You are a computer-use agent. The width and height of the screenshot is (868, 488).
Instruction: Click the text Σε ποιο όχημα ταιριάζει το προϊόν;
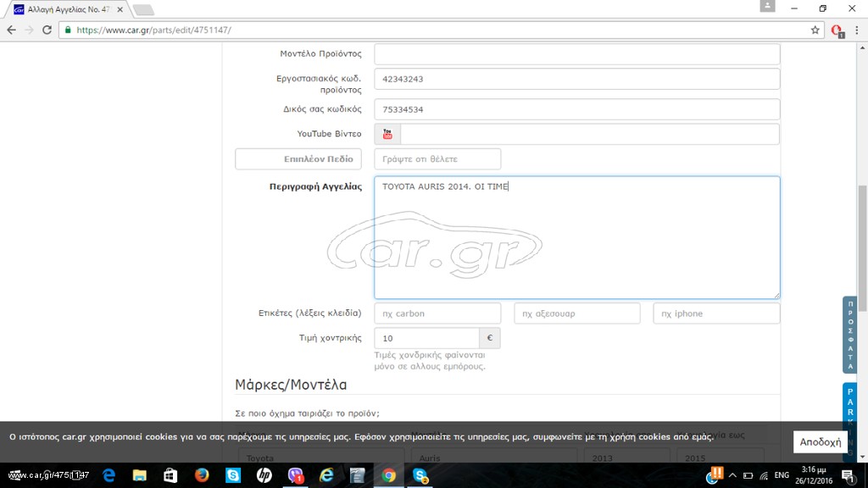(x=307, y=413)
